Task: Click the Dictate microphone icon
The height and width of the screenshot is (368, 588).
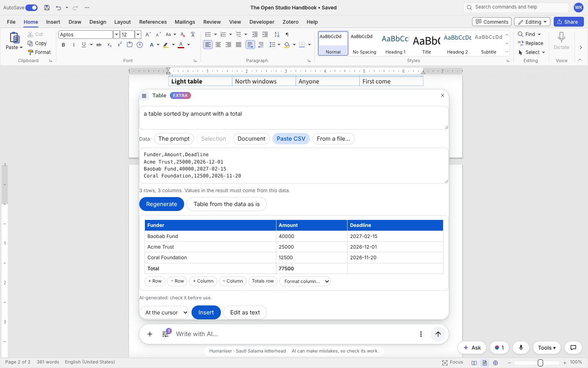Action: tap(561, 38)
